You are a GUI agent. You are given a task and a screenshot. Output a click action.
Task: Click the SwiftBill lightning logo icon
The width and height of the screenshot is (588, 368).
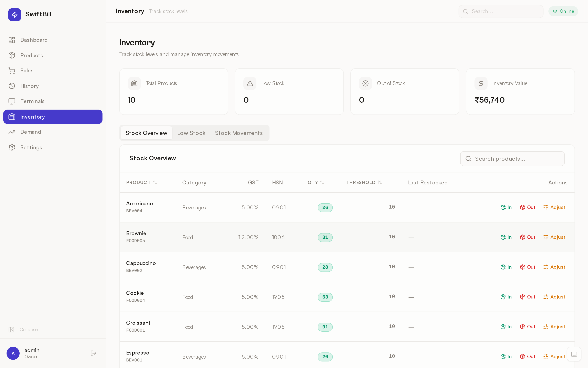pos(14,15)
